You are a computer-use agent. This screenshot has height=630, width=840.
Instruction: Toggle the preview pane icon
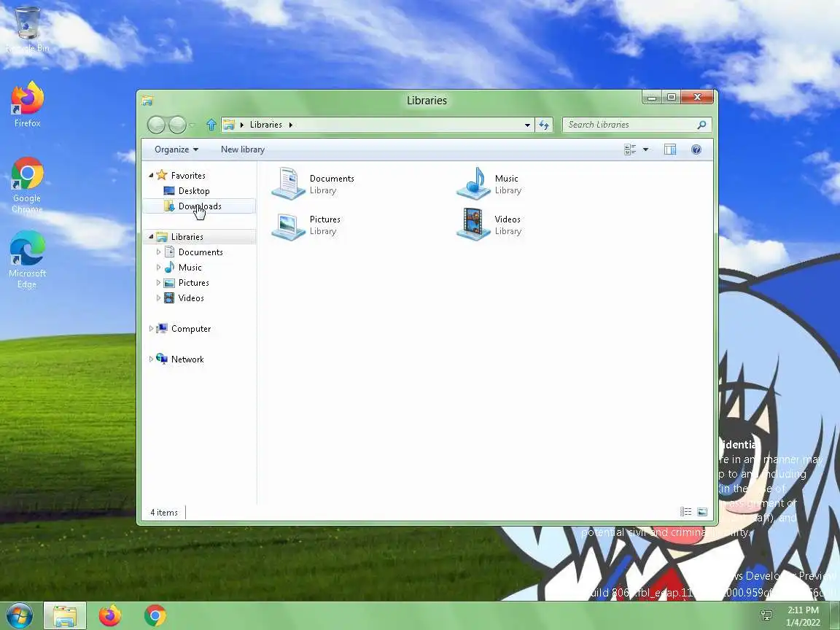click(670, 149)
